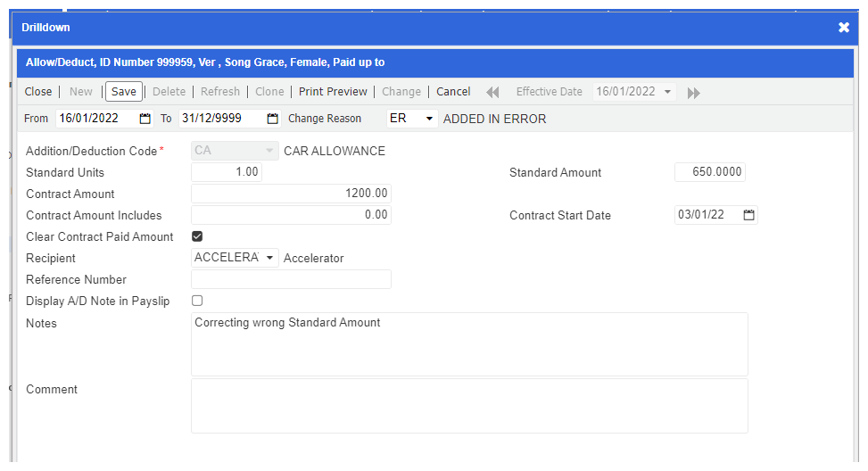Go to next effective date record

click(x=693, y=92)
